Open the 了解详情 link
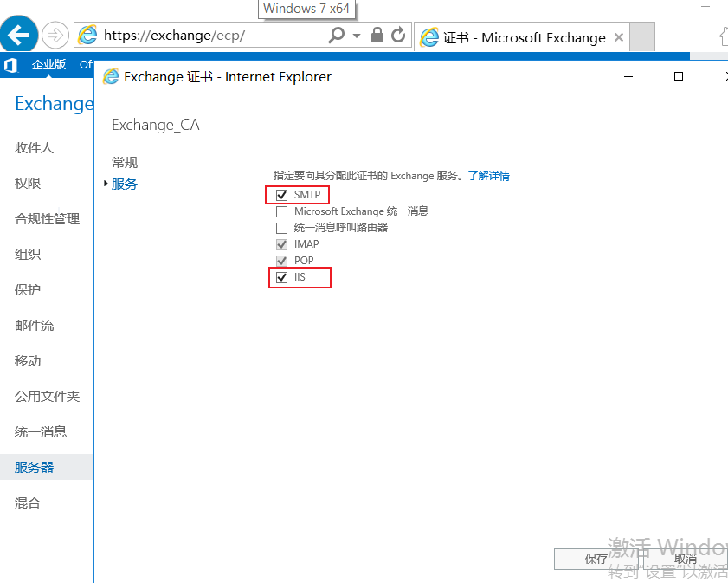This screenshot has height=583, width=728. coord(489,176)
